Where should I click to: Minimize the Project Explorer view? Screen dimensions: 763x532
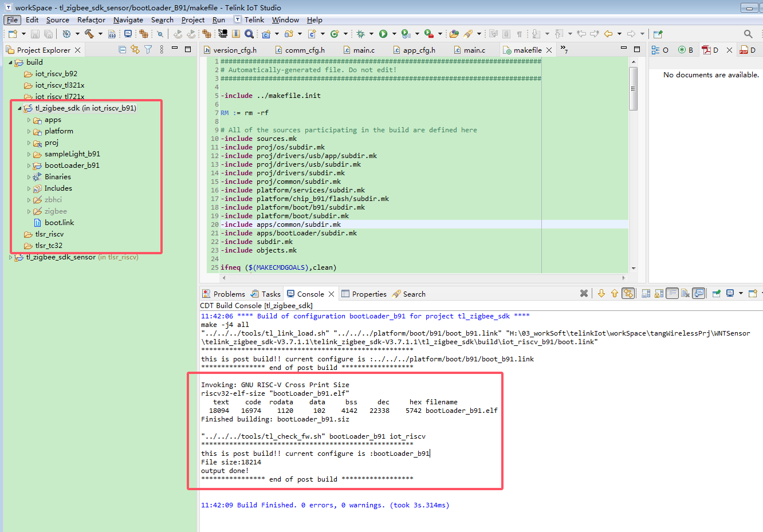pos(175,49)
